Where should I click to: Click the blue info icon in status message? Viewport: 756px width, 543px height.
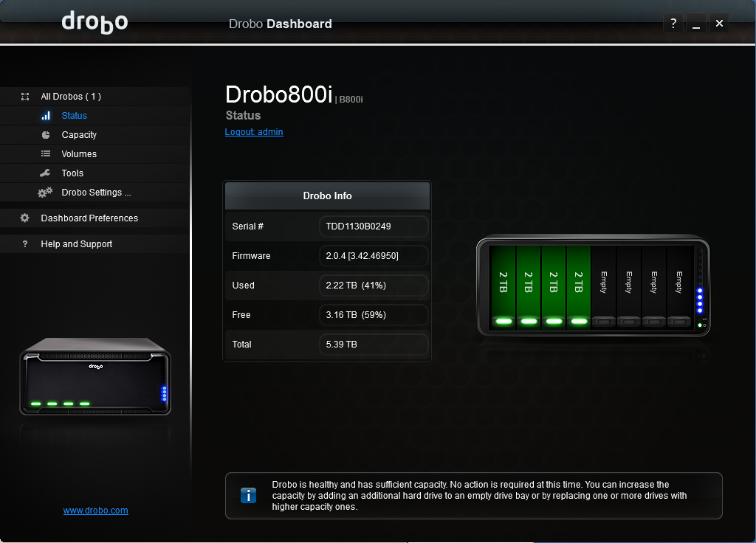[x=249, y=496]
